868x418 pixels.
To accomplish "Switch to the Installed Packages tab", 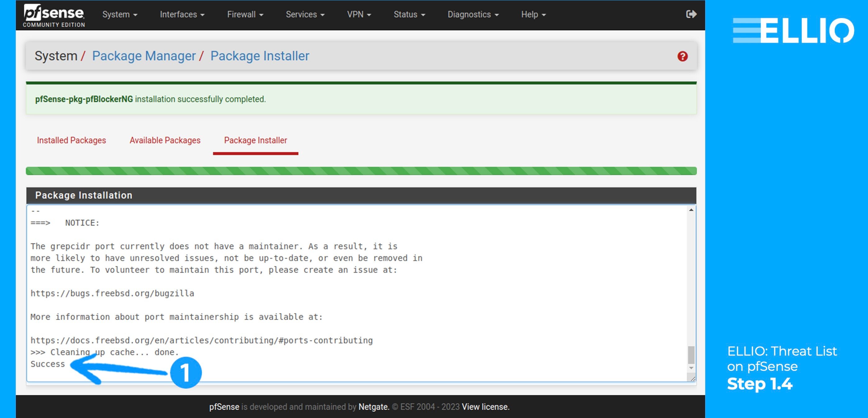I will point(71,140).
